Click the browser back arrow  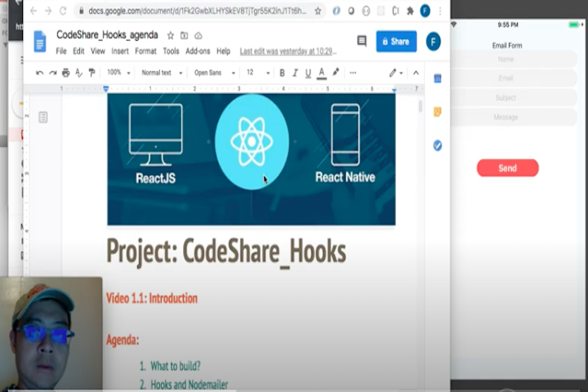click(x=33, y=11)
